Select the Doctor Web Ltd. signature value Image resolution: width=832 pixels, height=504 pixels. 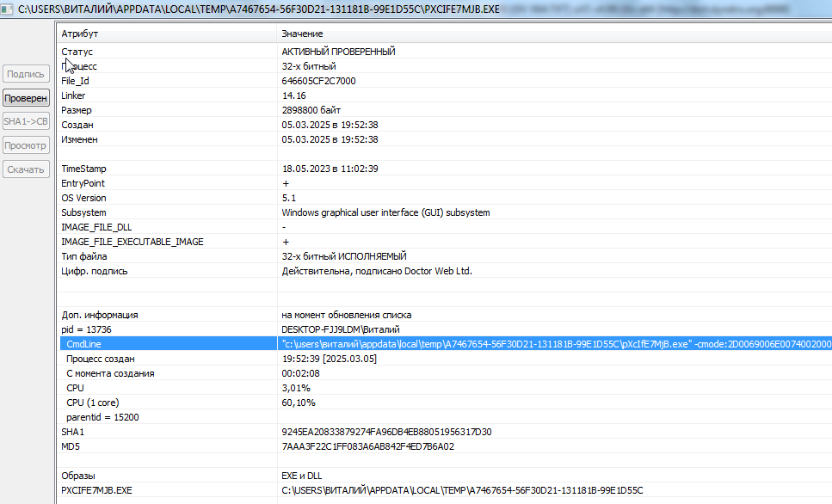pyautogui.click(x=377, y=271)
